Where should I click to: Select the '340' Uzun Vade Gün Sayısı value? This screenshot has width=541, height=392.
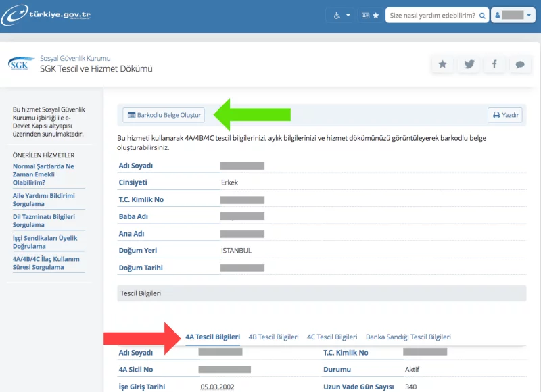click(x=411, y=387)
